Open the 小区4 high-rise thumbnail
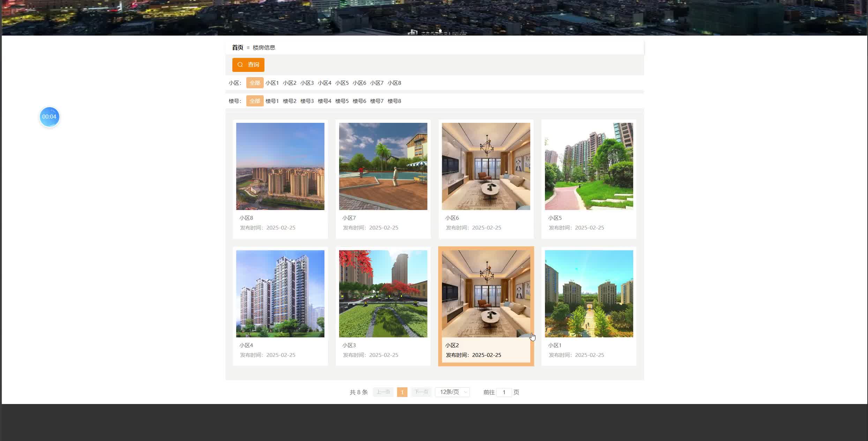The image size is (868, 441). point(280,293)
